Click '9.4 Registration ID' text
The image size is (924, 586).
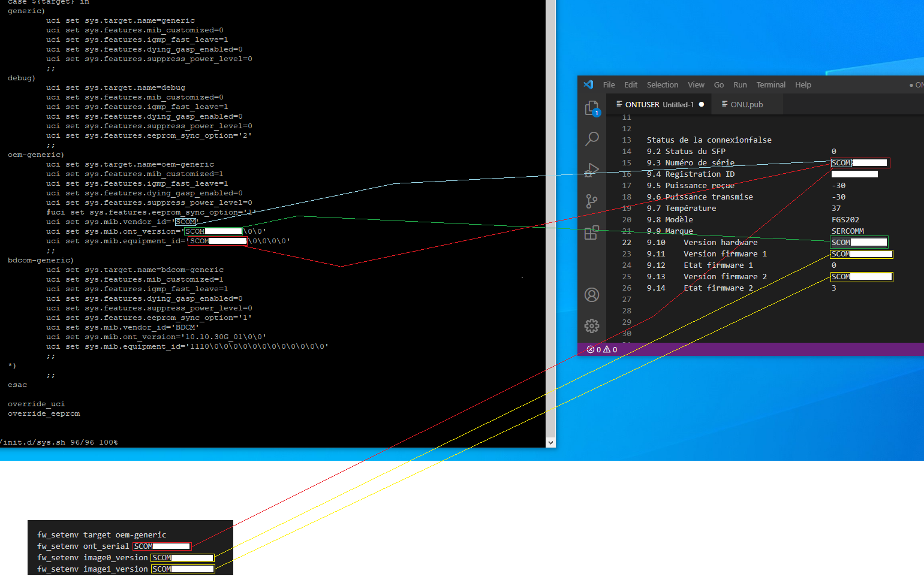pos(690,174)
